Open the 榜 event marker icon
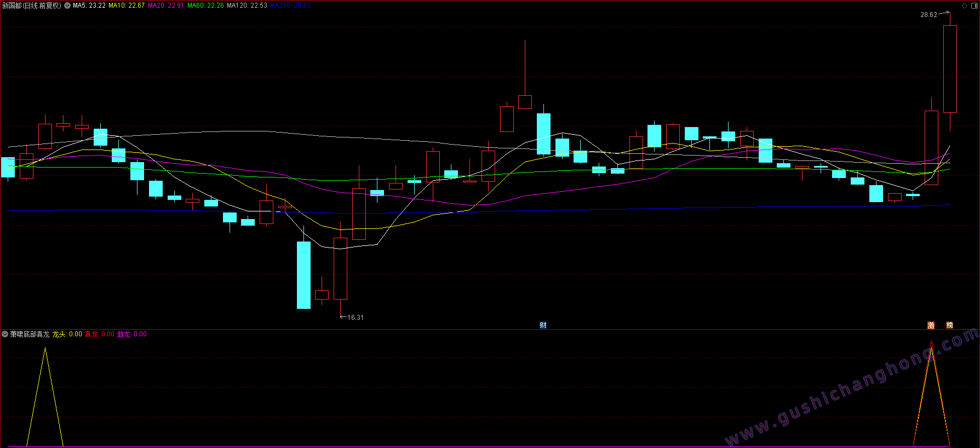 click(949, 325)
